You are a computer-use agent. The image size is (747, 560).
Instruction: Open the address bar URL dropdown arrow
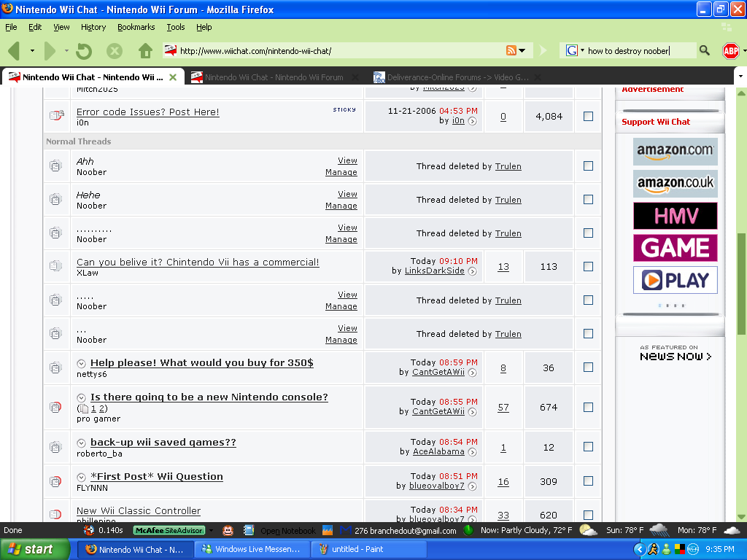pyautogui.click(x=522, y=50)
